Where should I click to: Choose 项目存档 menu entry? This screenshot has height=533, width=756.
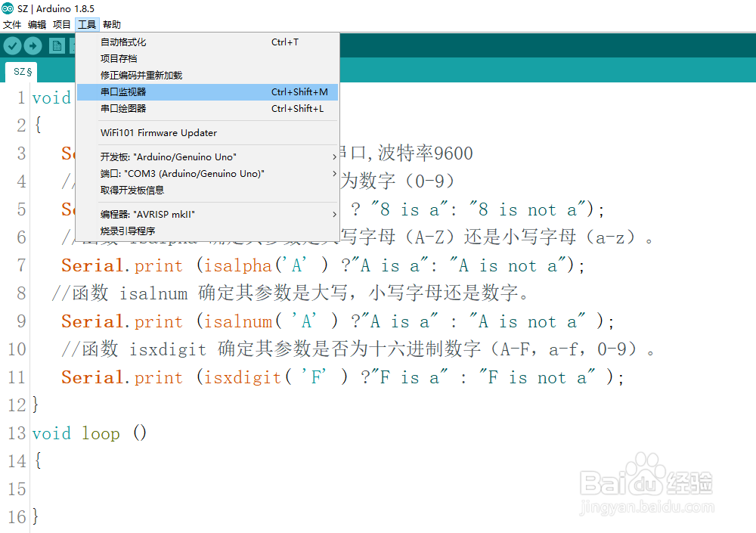207,58
